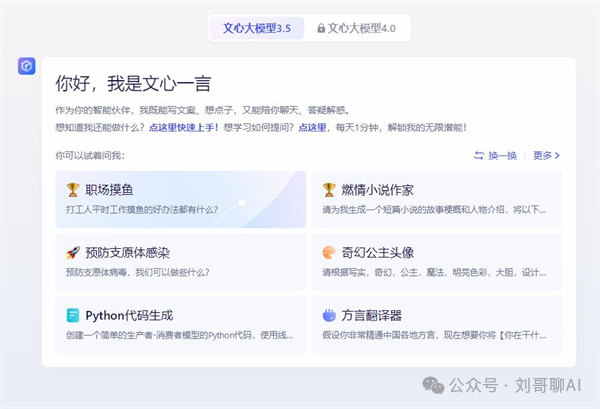Select the Python代码生成 card title
This screenshot has height=409, width=600.
129,315
